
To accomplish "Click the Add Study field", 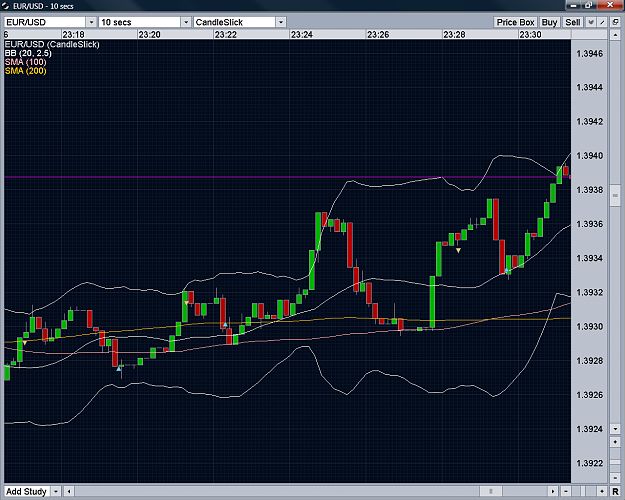I will point(28,491).
